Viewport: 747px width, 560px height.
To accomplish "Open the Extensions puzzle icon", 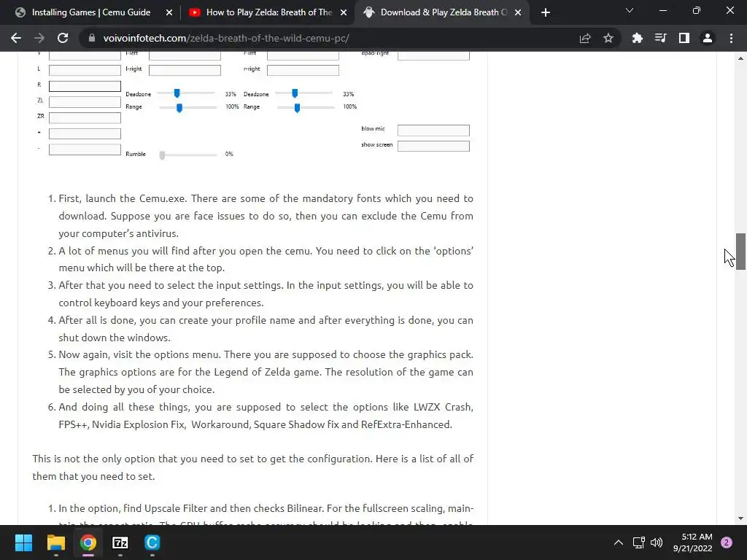I will tap(637, 38).
